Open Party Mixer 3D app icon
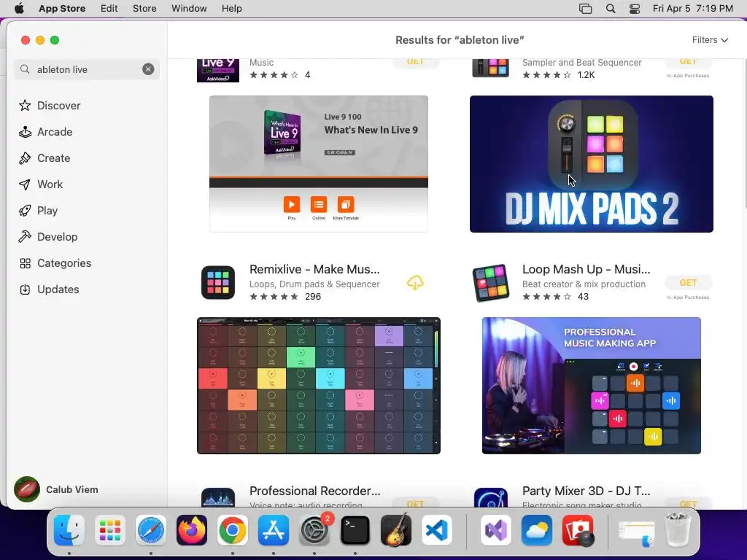Screen dimensions: 747x560 (491, 497)
